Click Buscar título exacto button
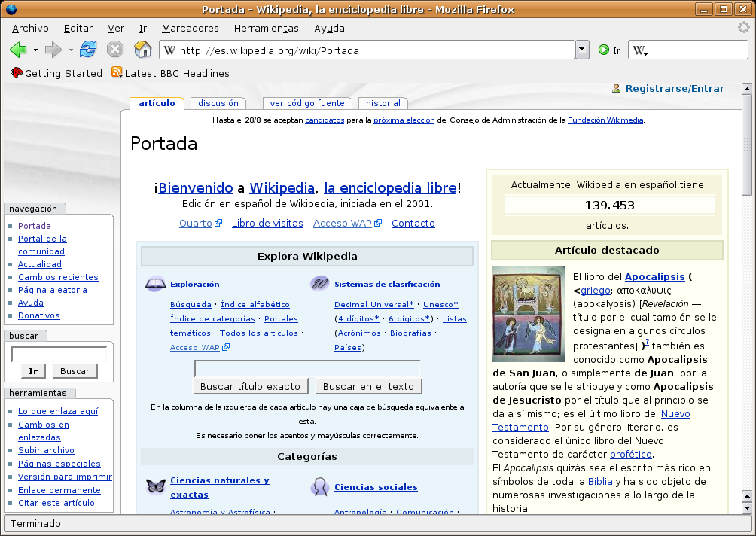Screen dimensions: 756x536 click(250, 386)
